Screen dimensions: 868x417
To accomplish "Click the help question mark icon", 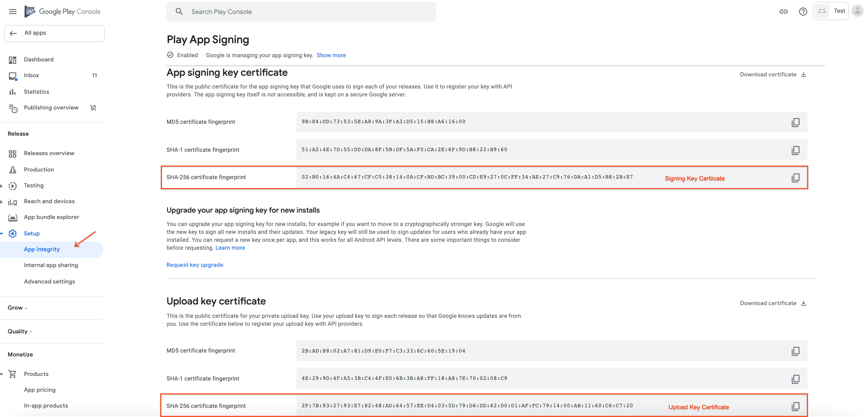I will [x=803, y=11].
